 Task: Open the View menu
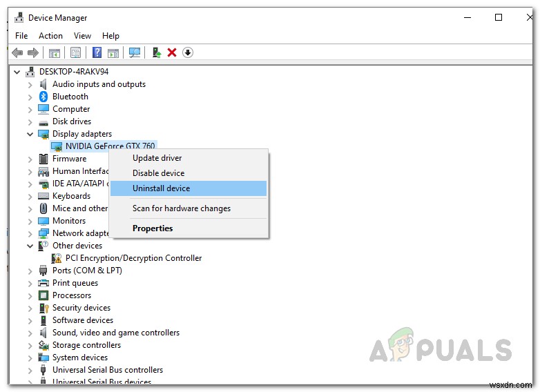(82, 36)
